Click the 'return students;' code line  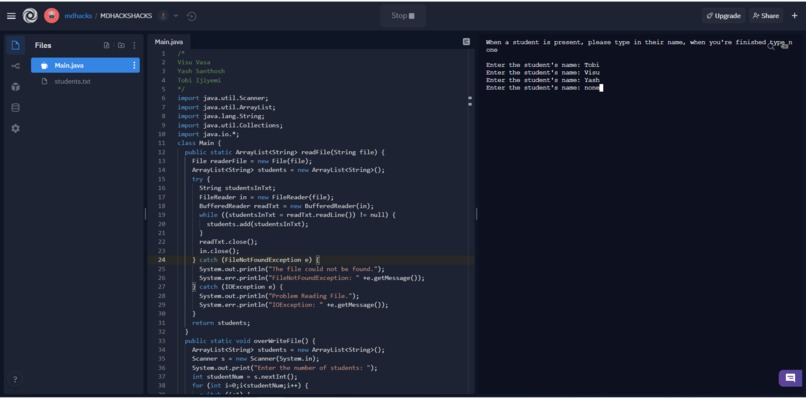221,323
